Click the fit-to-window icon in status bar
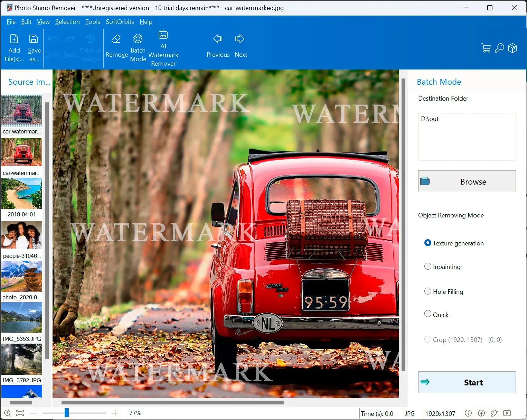527x420 pixels. click(20, 413)
